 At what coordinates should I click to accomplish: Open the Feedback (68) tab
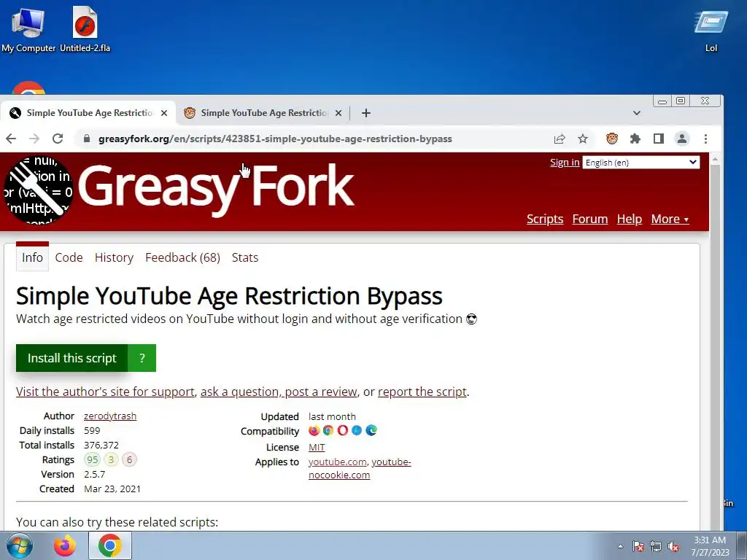(182, 257)
